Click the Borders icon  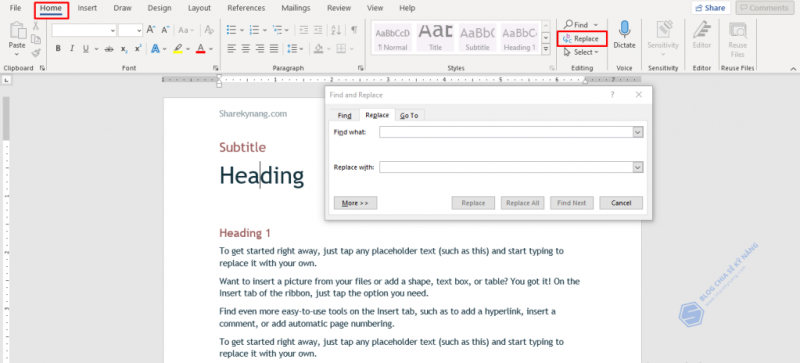(x=341, y=49)
